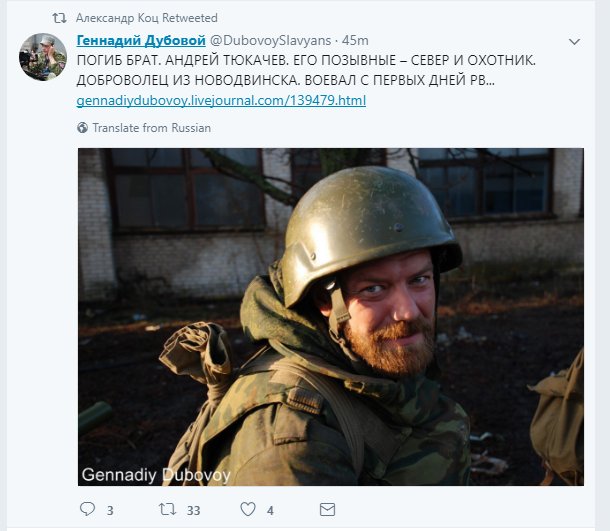Expand the tweet options chevron menu
Screen dimensions: 610x531
[574, 42]
